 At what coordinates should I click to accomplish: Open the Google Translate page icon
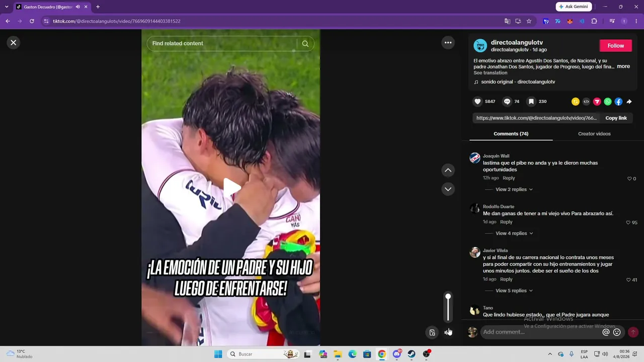(x=507, y=21)
